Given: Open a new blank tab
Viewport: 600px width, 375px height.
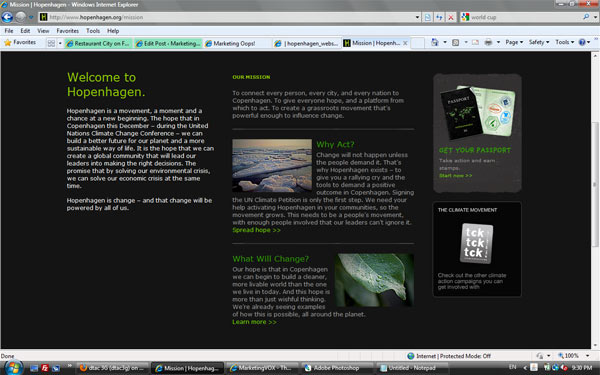Looking at the screenshot, I should (x=417, y=43).
